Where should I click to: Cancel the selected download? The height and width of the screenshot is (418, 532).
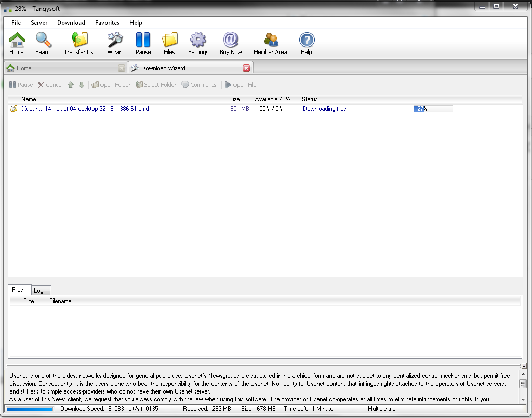(50, 85)
